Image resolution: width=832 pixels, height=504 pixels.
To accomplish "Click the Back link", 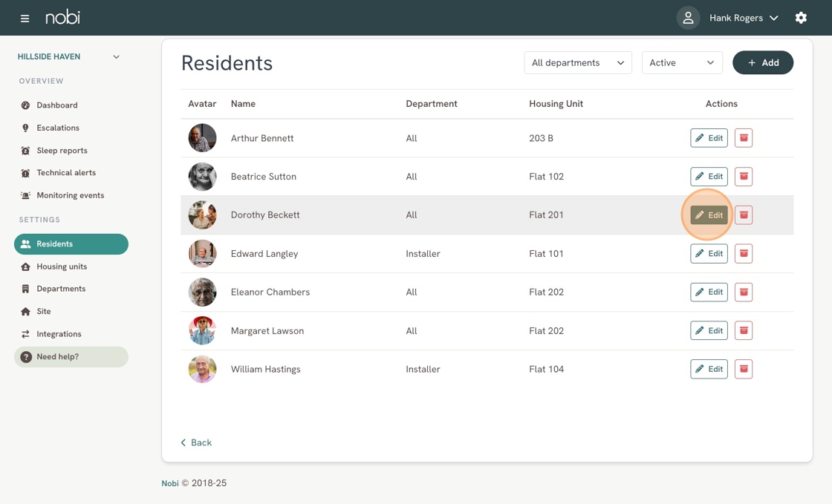I will tap(196, 442).
